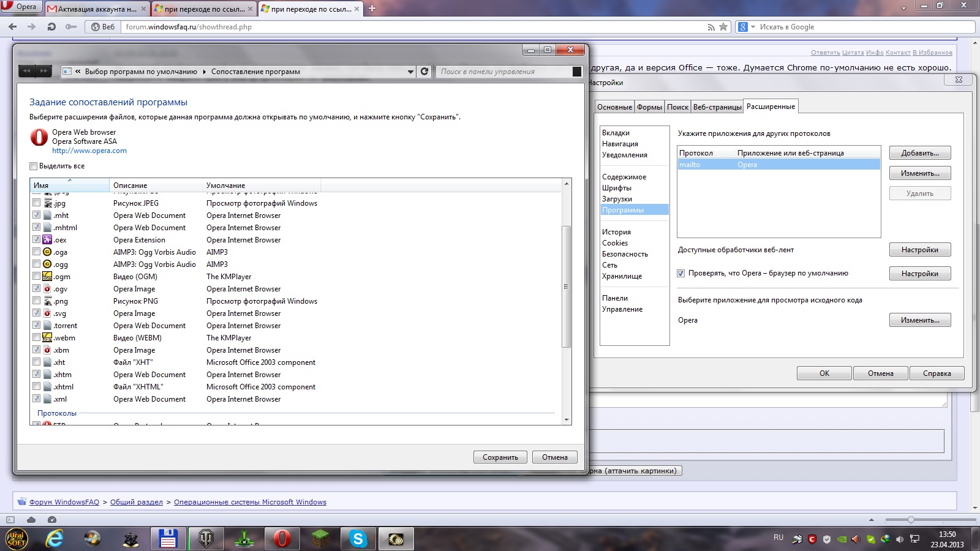
Task: Click OK in the Opera settings dialog
Action: (x=824, y=373)
